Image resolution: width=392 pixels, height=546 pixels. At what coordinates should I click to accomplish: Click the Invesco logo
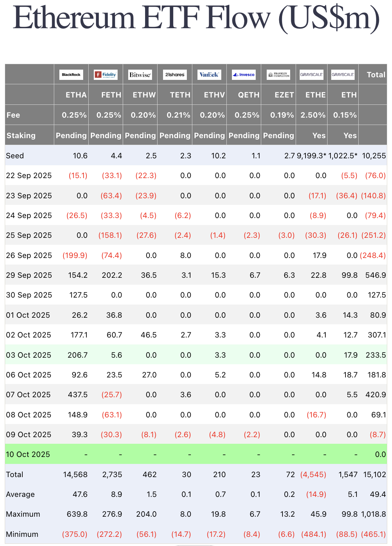244,75
